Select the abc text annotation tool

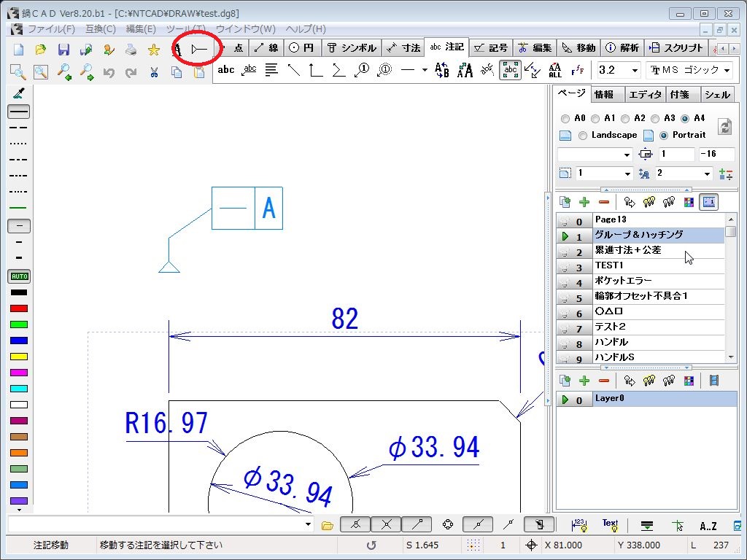(226, 70)
